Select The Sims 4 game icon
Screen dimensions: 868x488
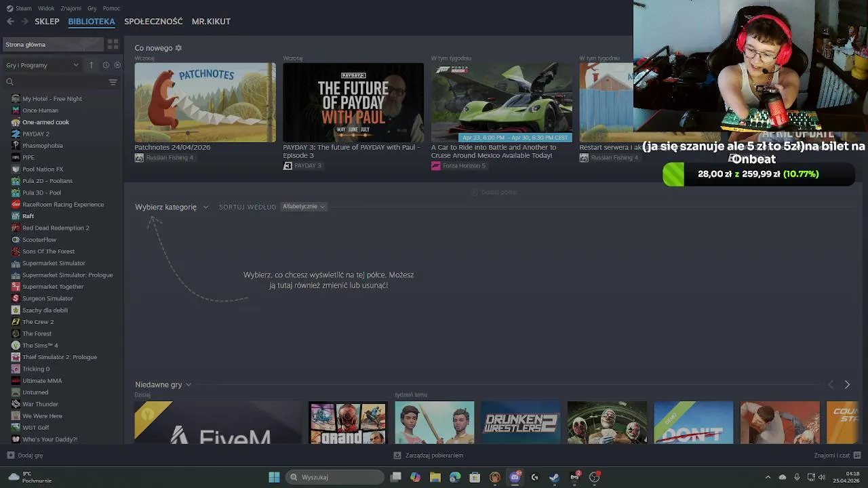click(16, 345)
